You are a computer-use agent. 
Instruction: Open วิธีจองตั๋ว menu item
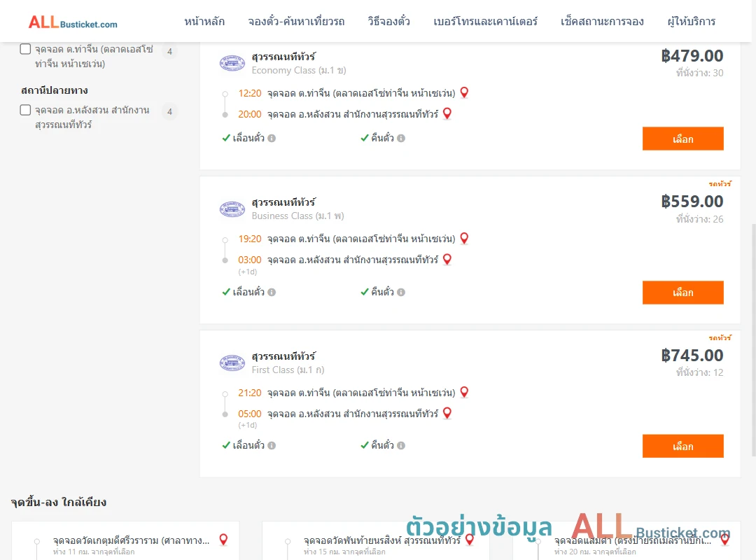click(388, 22)
